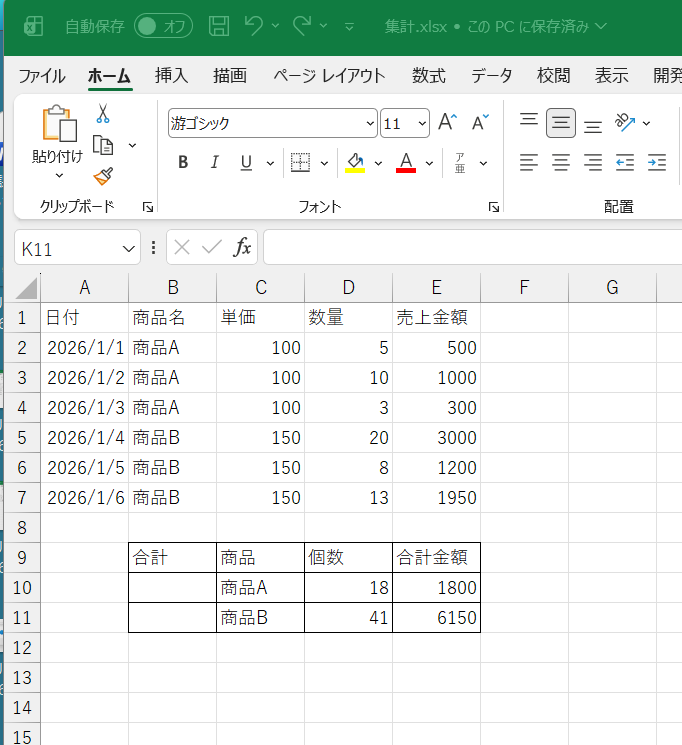Click the Paste clipboard icon
Image resolution: width=682 pixels, height=745 pixels.
click(x=58, y=125)
